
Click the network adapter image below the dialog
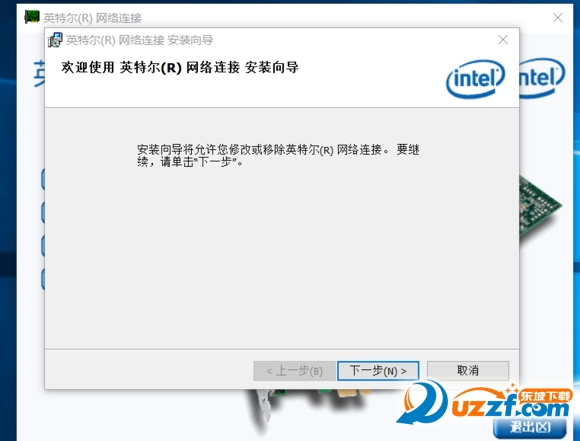point(307,407)
